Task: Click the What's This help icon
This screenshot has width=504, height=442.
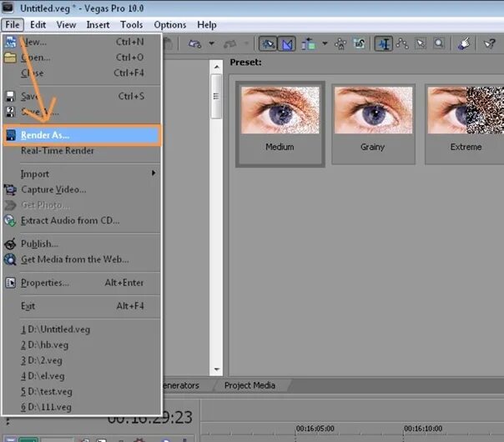Action: [490, 43]
